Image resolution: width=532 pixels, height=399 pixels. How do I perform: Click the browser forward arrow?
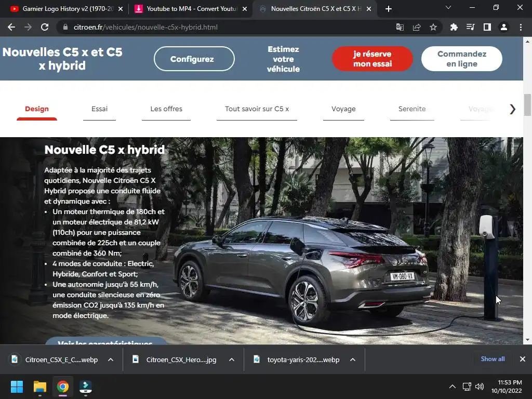[x=28, y=27]
